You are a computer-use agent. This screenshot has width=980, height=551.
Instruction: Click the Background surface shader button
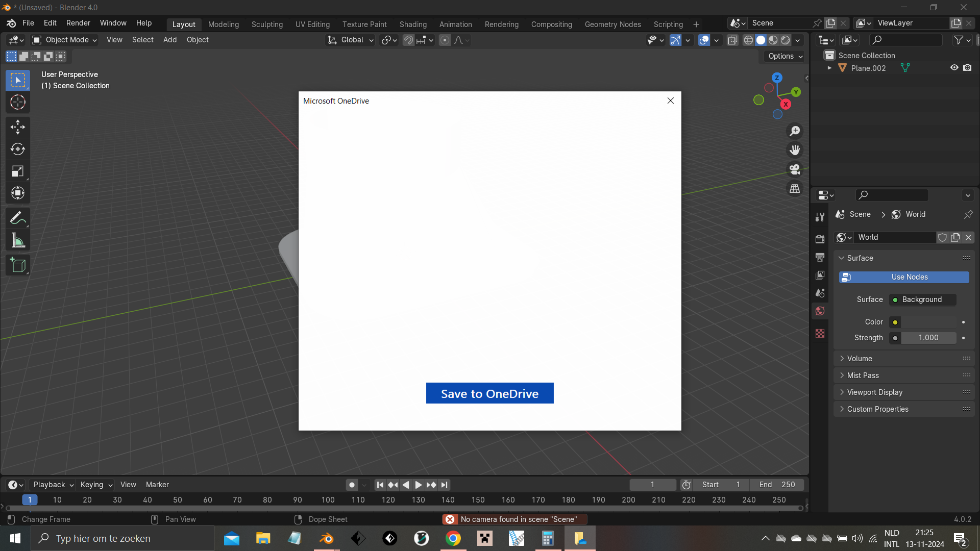pyautogui.click(x=923, y=300)
